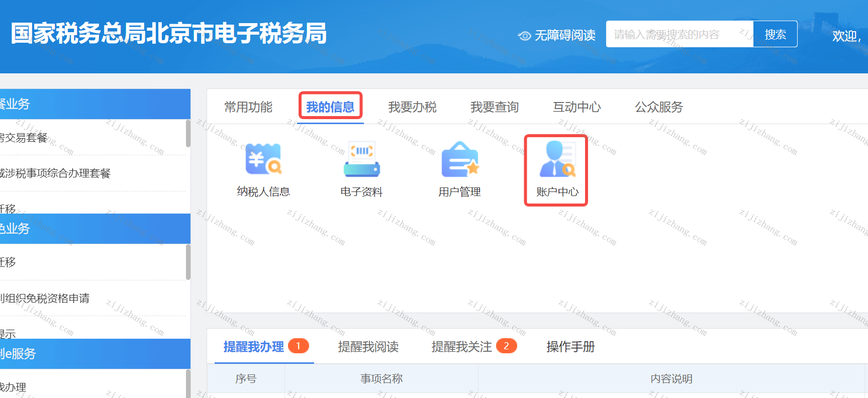The height and width of the screenshot is (398, 868).
Task: Focus the search content input field
Action: (680, 34)
